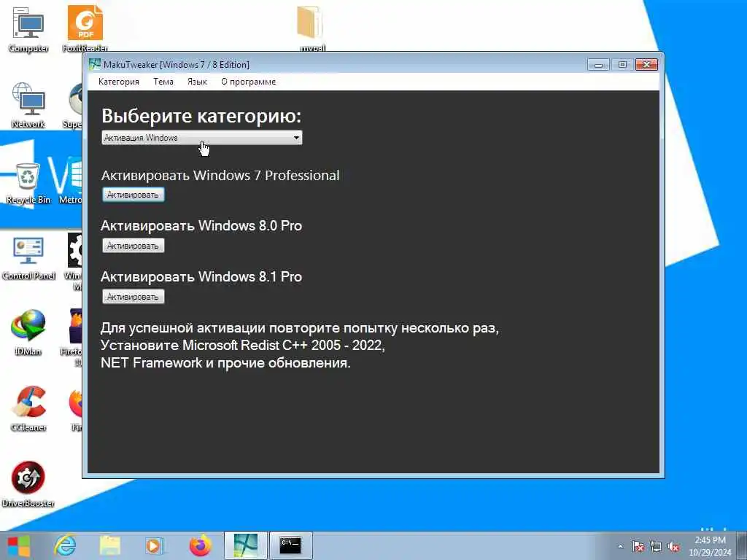747x560 pixels.
Task: Click the Action Center flag tray icon
Action: (638, 547)
